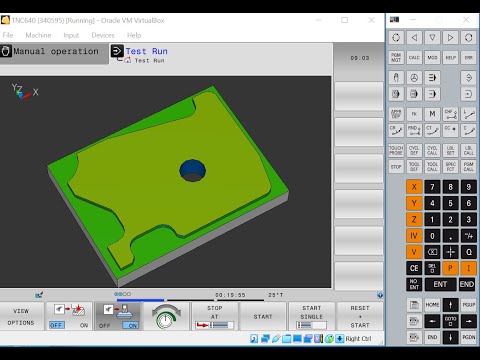Toggle tool display OFF/ON softkey
This screenshot has height=360, width=480.
pos(118,316)
